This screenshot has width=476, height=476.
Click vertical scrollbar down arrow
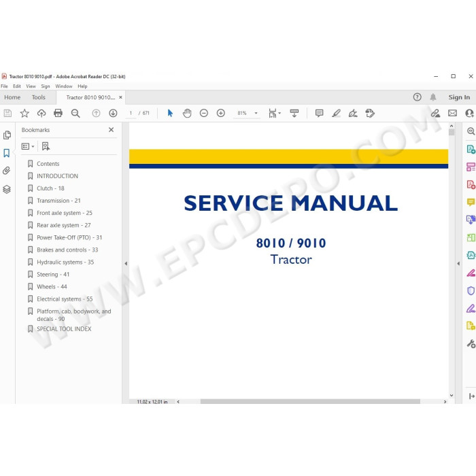click(x=452, y=395)
